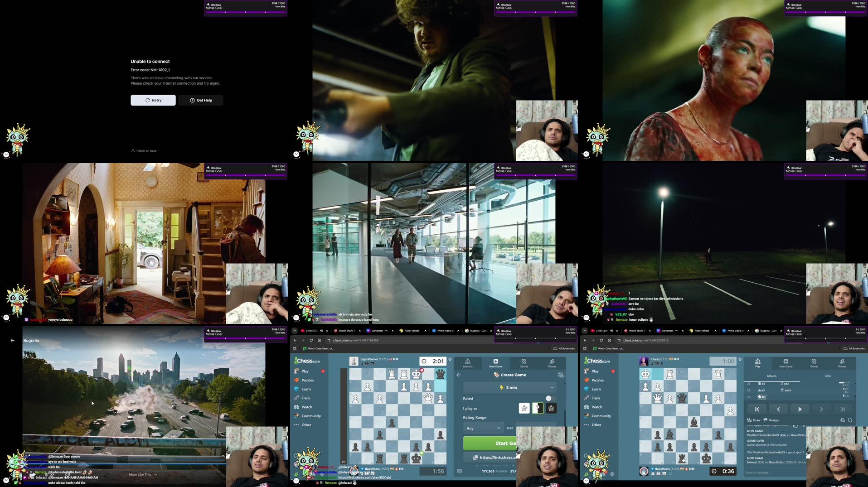Open the Players panel icon on chess.com
Viewport: 868px width, 487px height.
tap(553, 363)
